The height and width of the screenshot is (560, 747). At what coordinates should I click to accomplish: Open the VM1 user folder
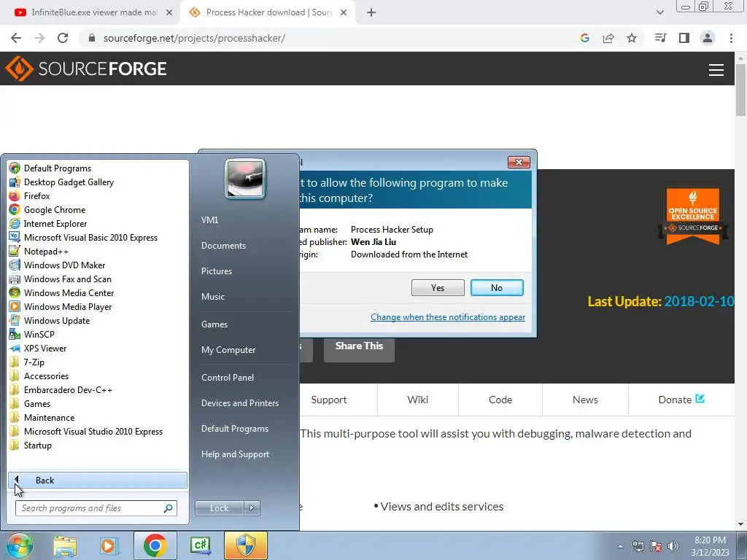(x=209, y=220)
